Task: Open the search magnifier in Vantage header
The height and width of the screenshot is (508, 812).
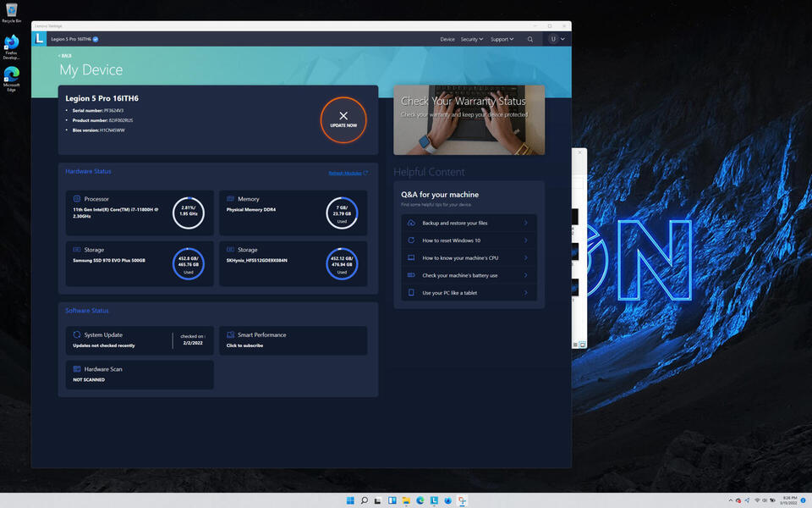Action: tap(529, 40)
